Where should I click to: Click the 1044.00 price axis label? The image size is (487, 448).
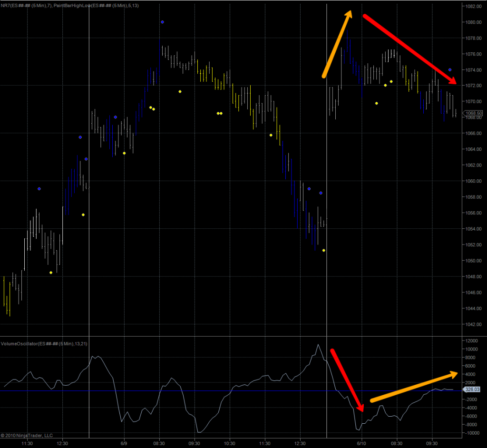[x=473, y=309]
